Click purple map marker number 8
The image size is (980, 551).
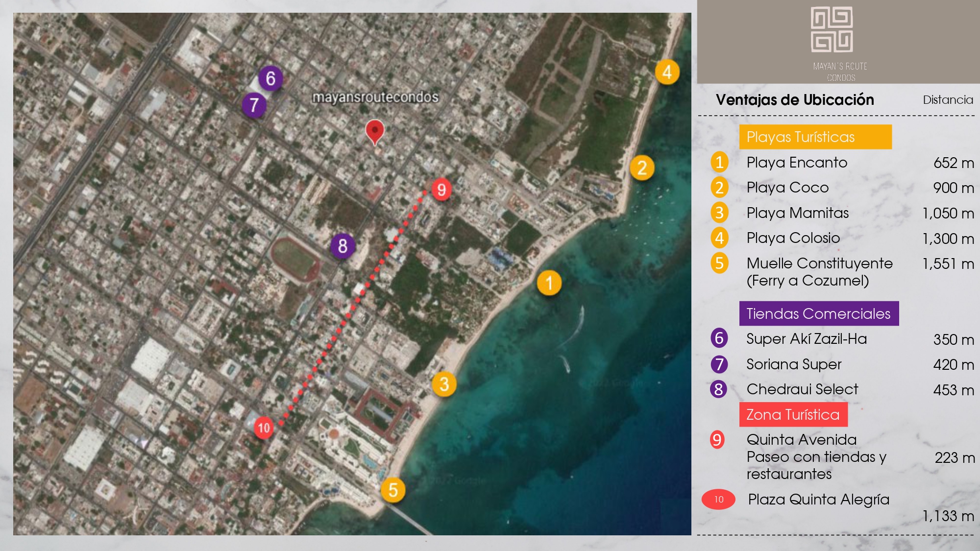(343, 246)
